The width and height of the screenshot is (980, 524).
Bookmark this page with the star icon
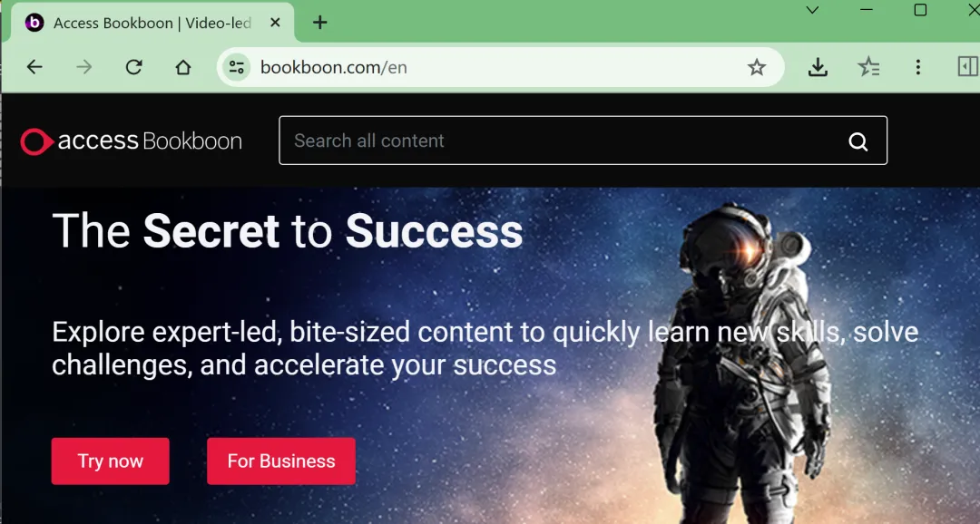tap(756, 67)
